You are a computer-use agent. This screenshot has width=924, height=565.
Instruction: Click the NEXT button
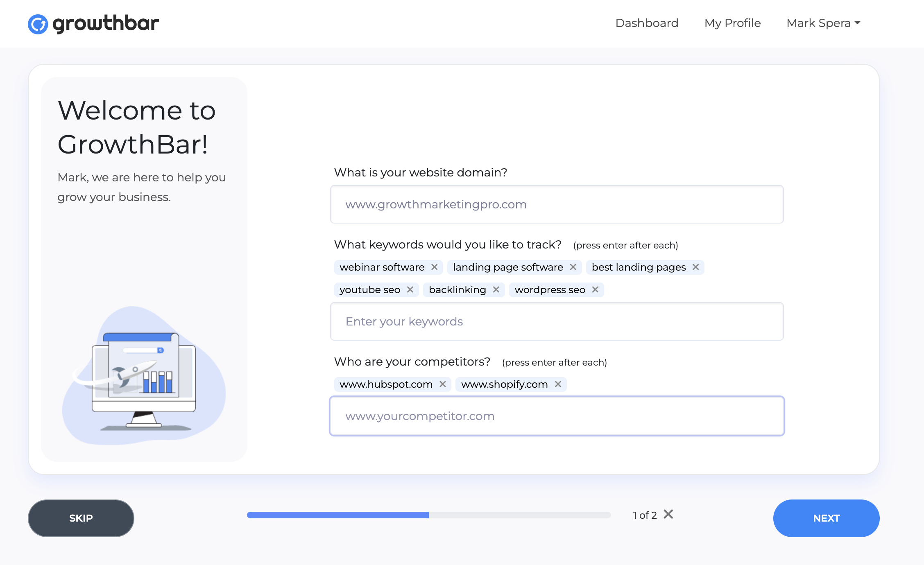(826, 518)
